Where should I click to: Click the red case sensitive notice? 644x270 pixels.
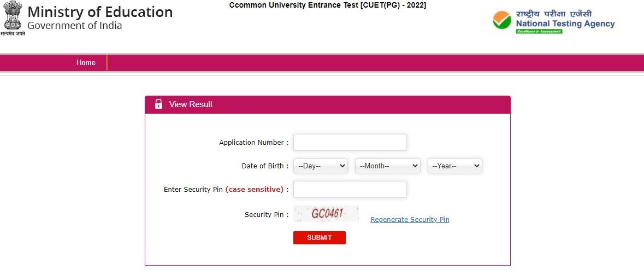(x=255, y=190)
